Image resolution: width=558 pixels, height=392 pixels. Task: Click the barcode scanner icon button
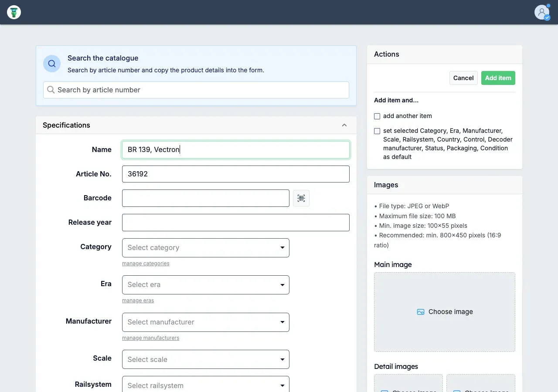tap(301, 198)
